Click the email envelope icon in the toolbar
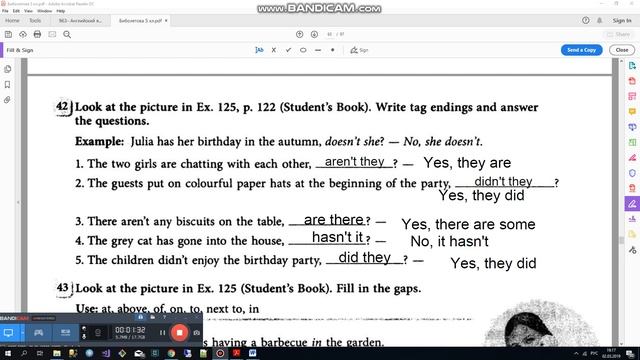This screenshot has width=640, height=360. [x=52, y=34]
